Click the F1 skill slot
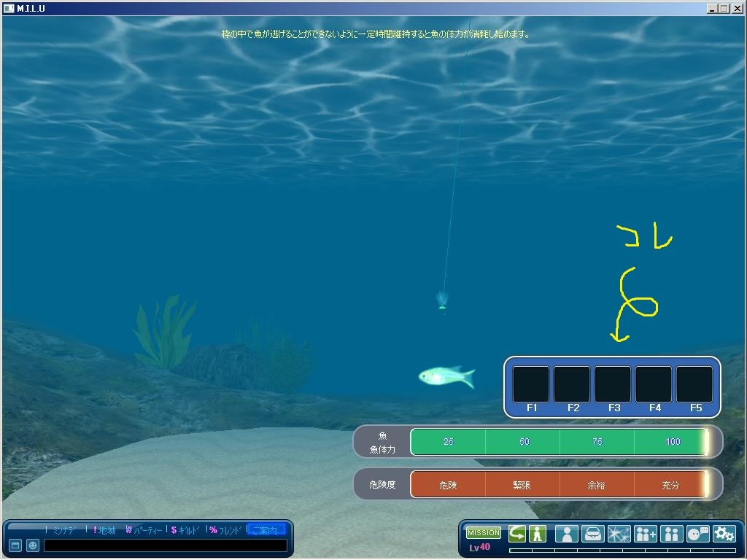This screenshot has height=560, width=747. [531, 384]
